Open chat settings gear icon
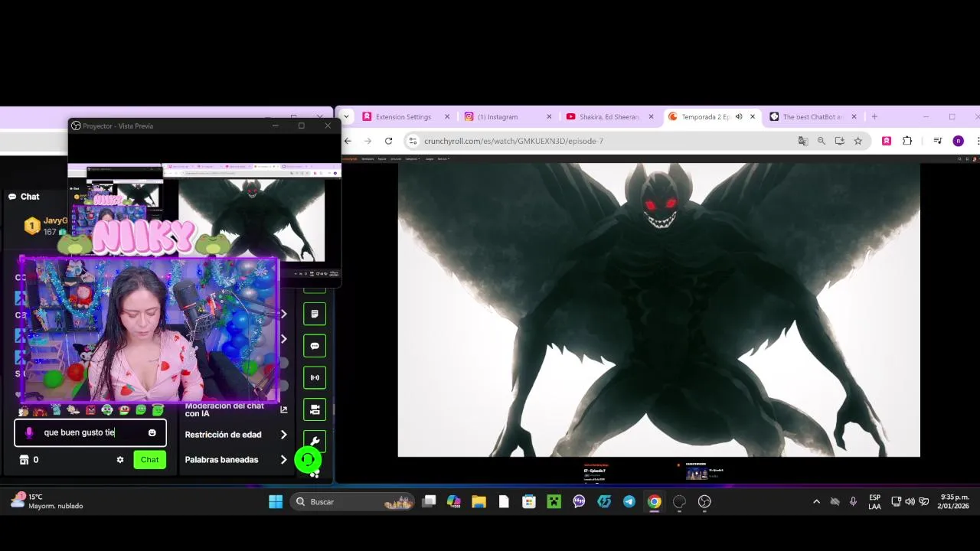Screen dimensions: 980x551 (120, 460)
